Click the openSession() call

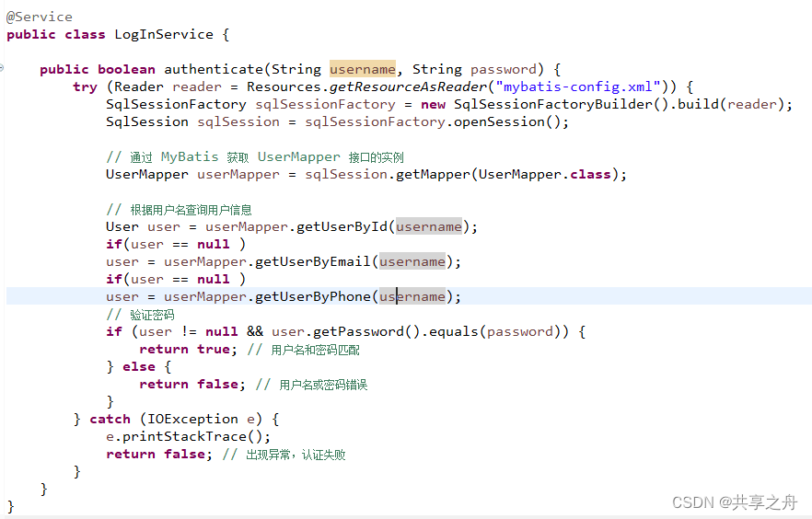pos(507,122)
